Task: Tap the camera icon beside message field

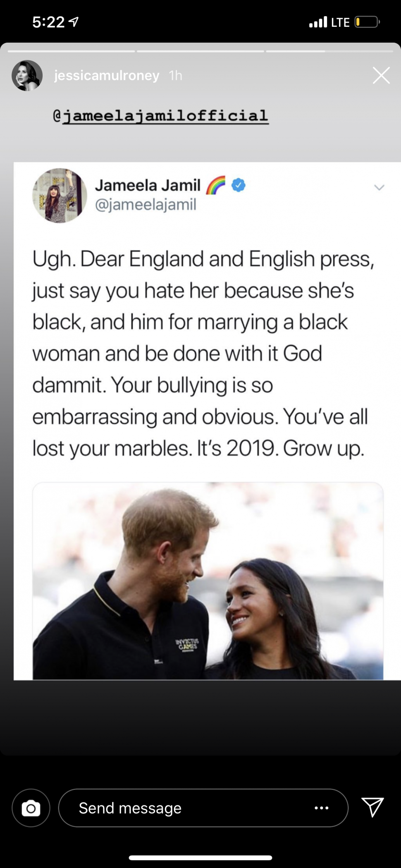Action: pyautogui.click(x=31, y=808)
